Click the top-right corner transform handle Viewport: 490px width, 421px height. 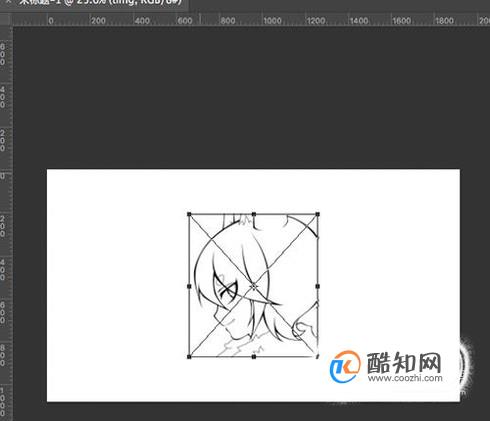318,214
